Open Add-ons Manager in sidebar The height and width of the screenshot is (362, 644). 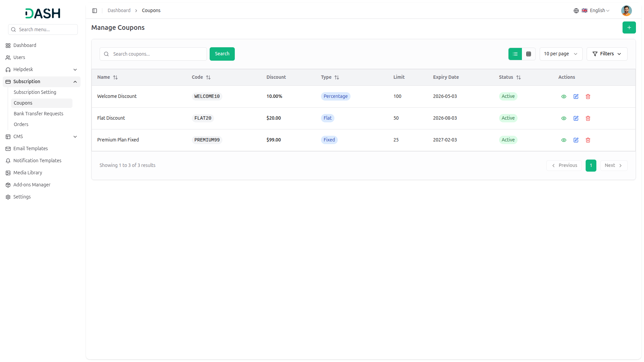(x=42, y=185)
